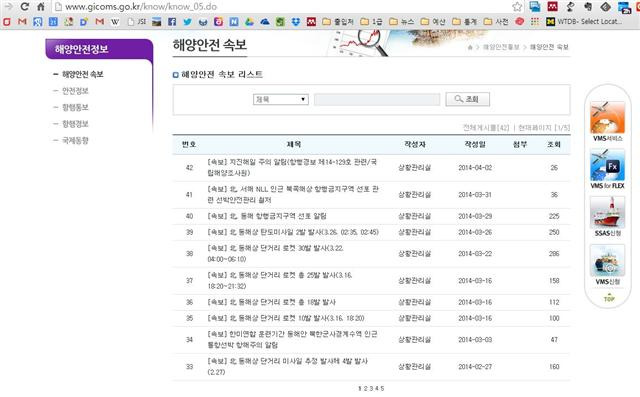Click the home icon in breadcrumb
Image resolution: width=640 pixels, height=397 pixels.
[x=470, y=47]
